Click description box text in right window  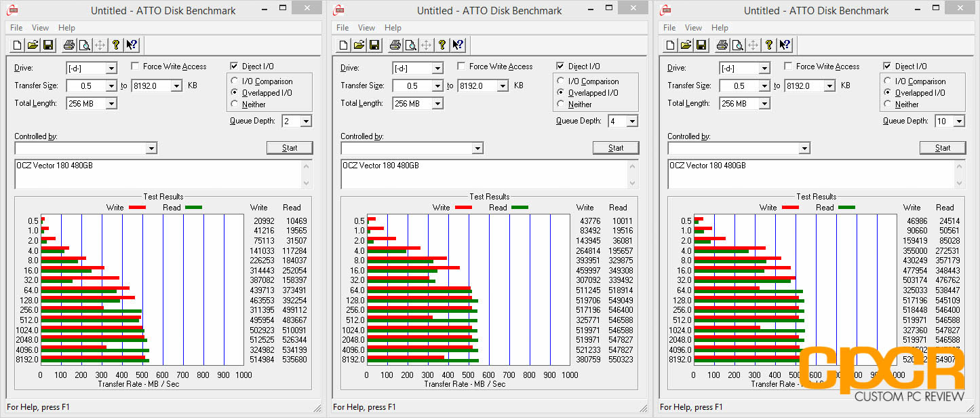[707, 166]
